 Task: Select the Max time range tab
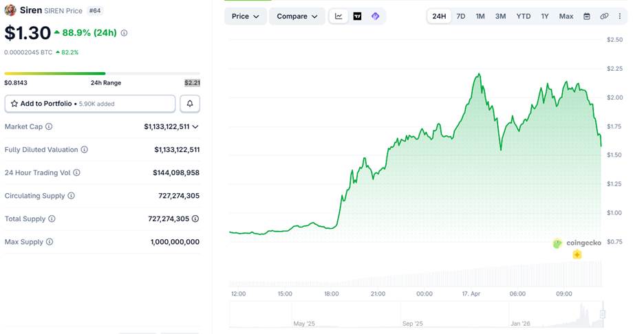click(566, 16)
